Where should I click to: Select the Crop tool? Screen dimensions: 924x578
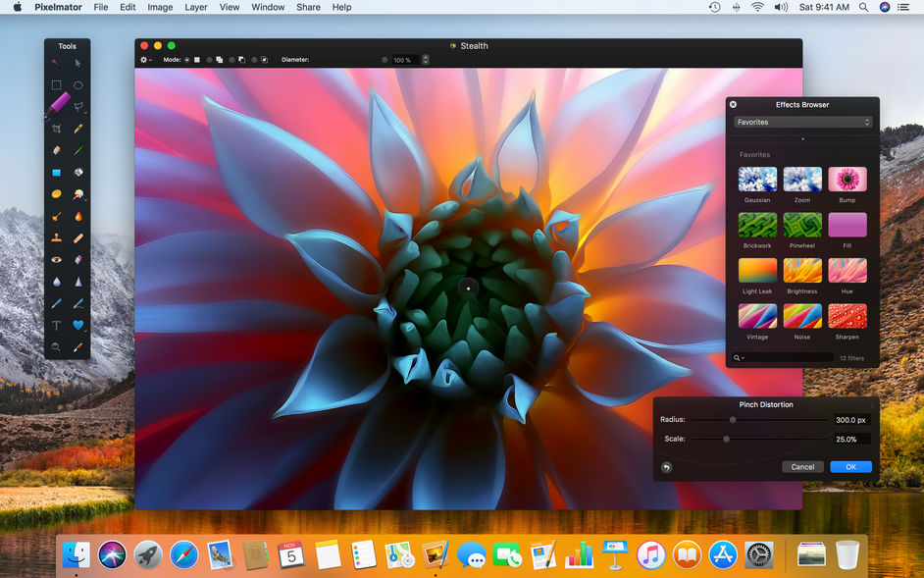[56, 129]
